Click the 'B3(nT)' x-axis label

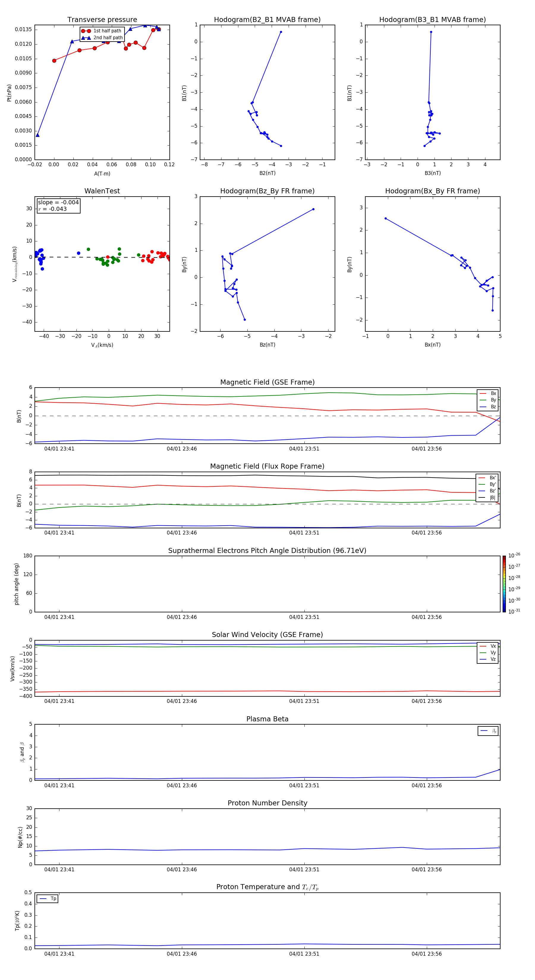click(432, 173)
